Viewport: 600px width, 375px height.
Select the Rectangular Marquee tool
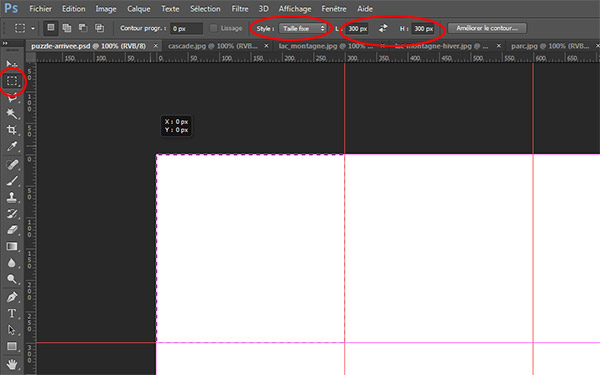(x=12, y=81)
